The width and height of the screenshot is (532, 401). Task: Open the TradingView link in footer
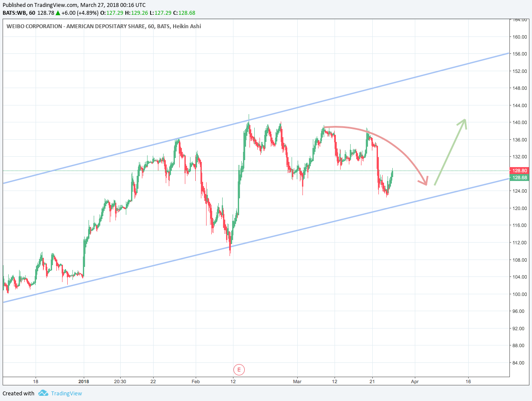click(x=66, y=393)
